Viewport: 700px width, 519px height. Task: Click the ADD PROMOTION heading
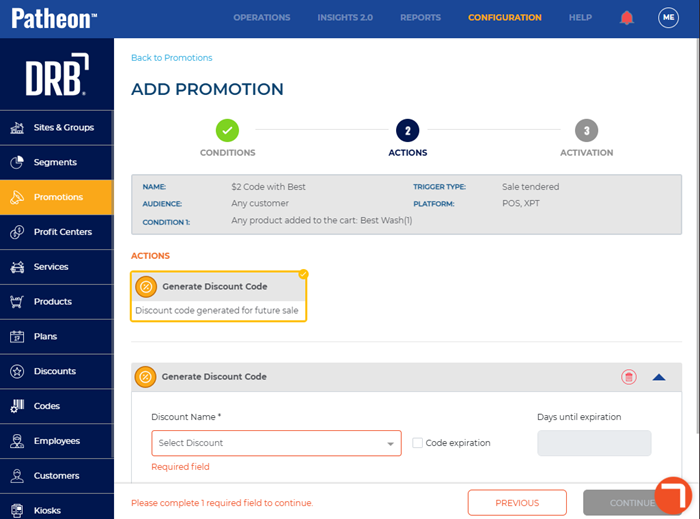[x=207, y=89]
